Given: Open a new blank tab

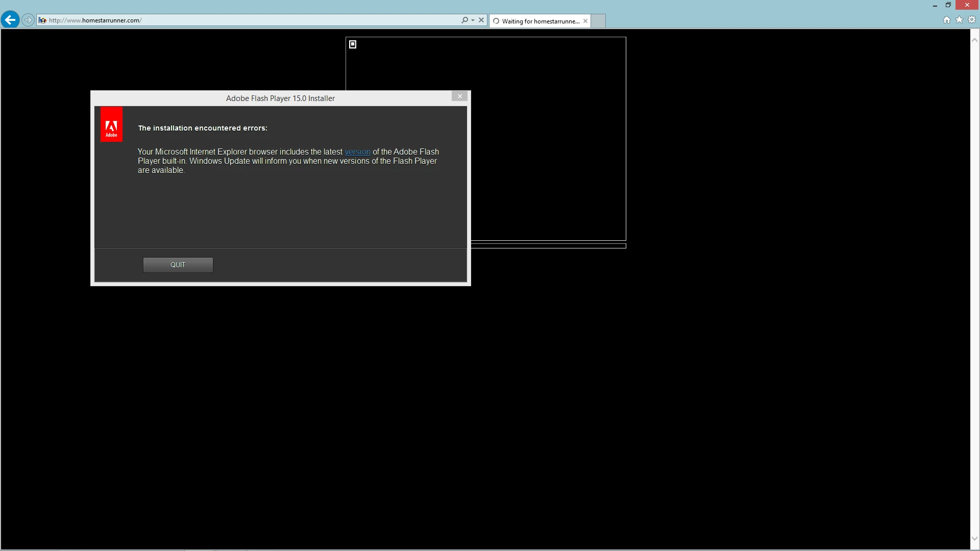Looking at the screenshot, I should [x=598, y=21].
